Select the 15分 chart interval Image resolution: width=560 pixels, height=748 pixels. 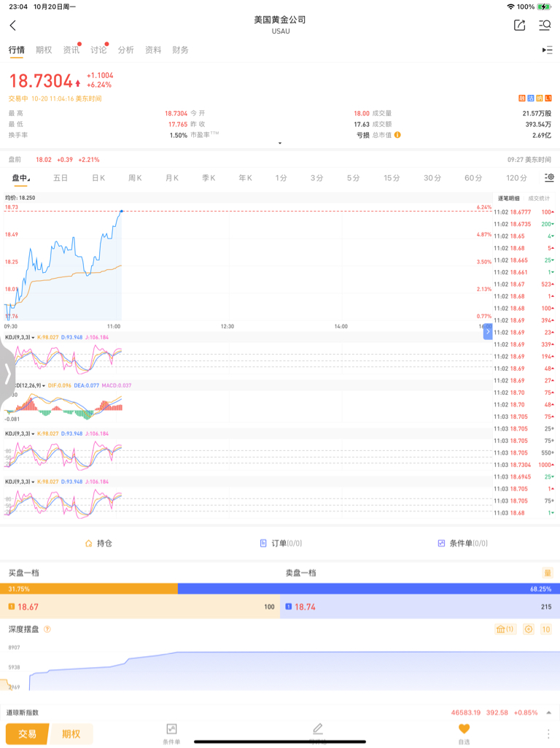coord(392,178)
